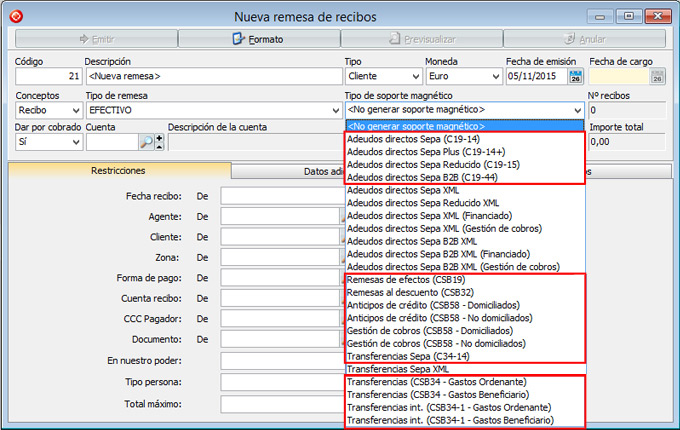Click the Cuenta field stepper arrows

159,142
